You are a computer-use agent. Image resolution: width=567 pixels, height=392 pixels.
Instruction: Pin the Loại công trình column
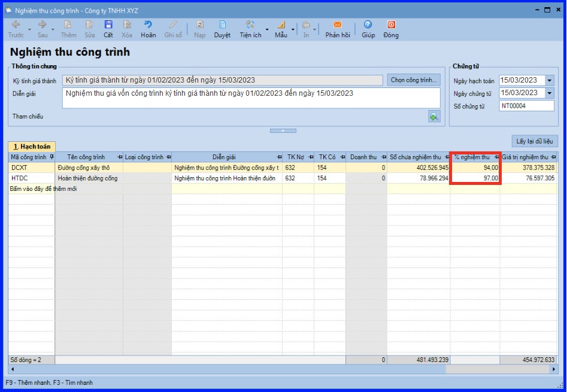(168, 157)
